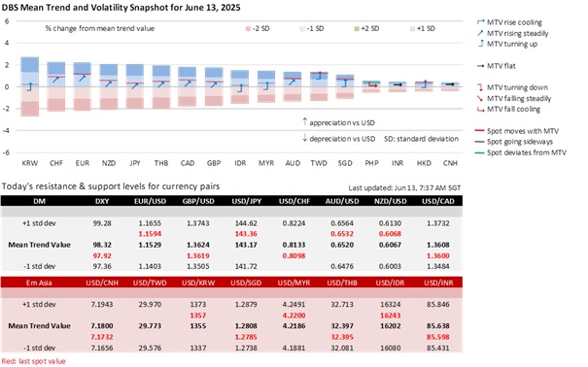Click the red USD/IDR spot value 16243
The width and height of the screenshot is (588, 367).
(390, 316)
